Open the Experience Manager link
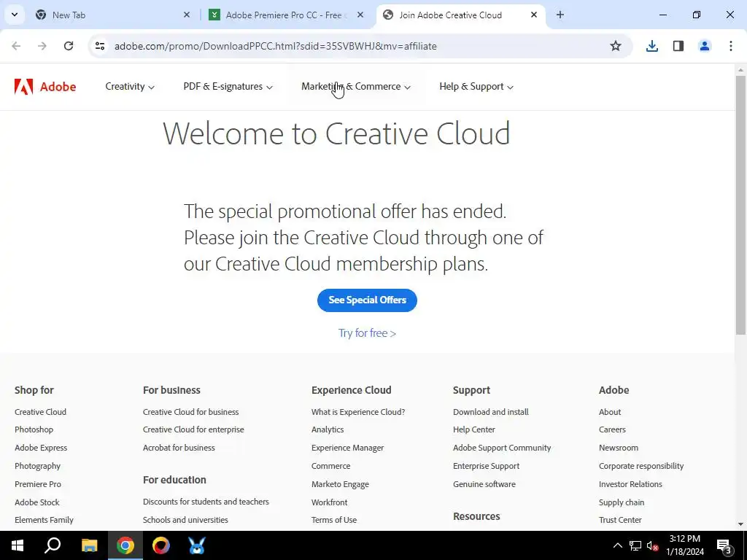Viewport: 747px width, 560px height. point(347,448)
